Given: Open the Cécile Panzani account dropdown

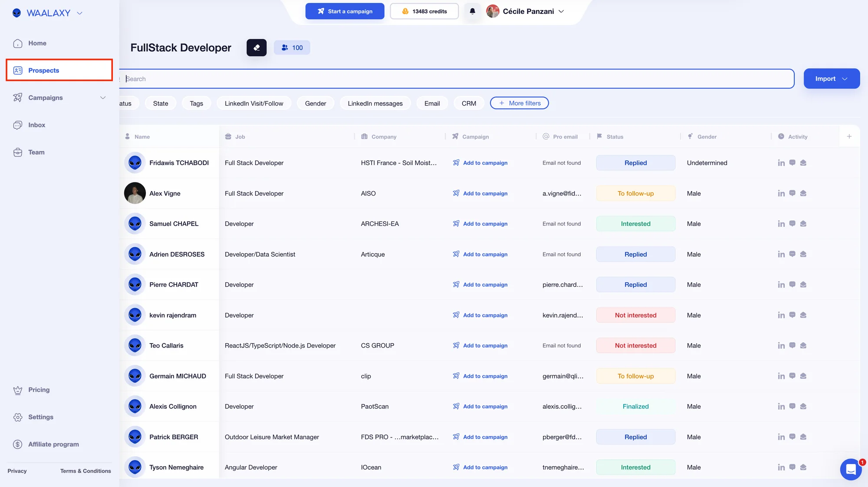Looking at the screenshot, I should 561,11.
